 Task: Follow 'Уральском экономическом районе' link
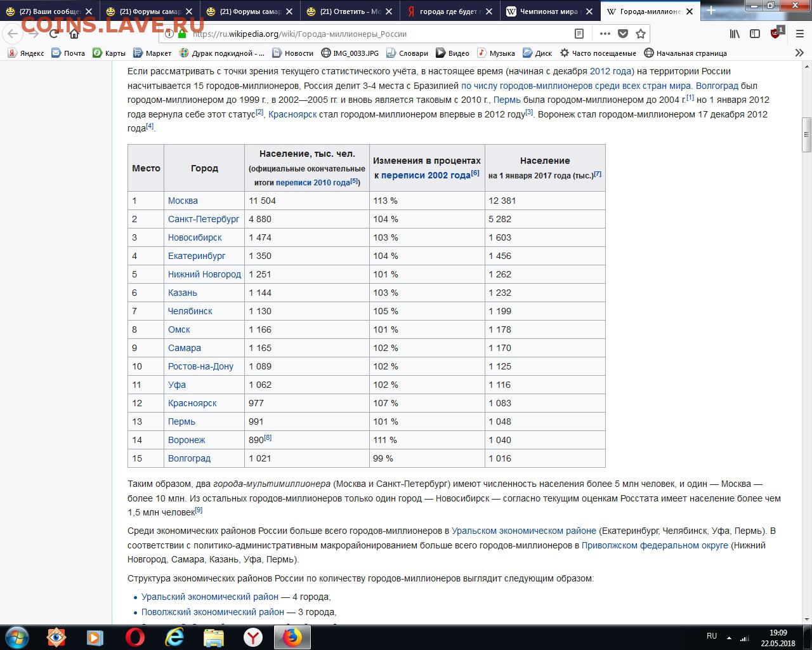click(524, 531)
